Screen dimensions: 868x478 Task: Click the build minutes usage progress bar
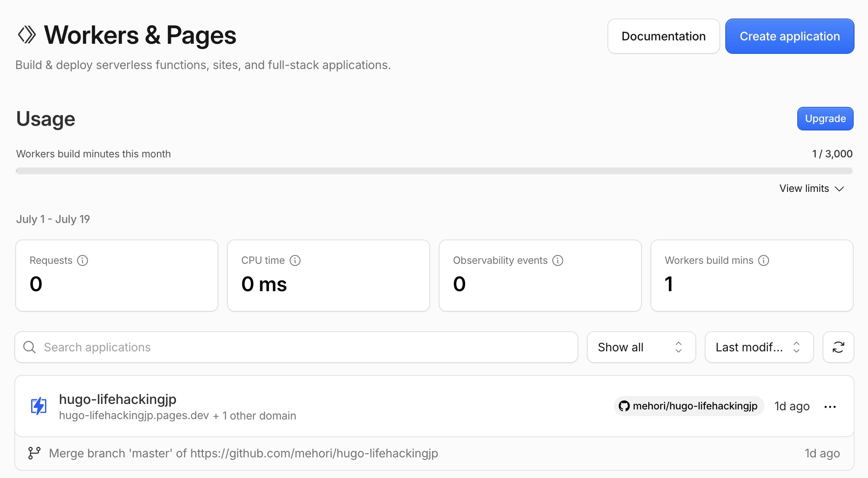434,171
